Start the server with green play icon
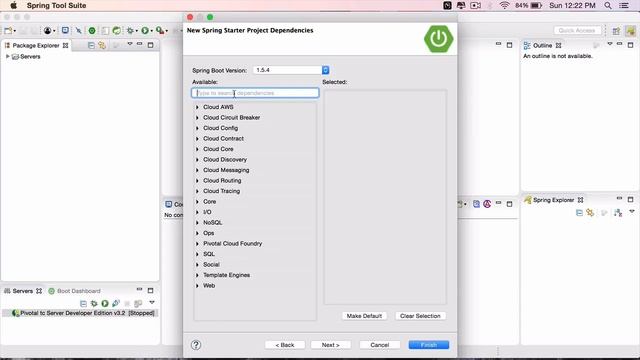Image resolution: width=640 pixels, height=360 pixels. point(105,304)
